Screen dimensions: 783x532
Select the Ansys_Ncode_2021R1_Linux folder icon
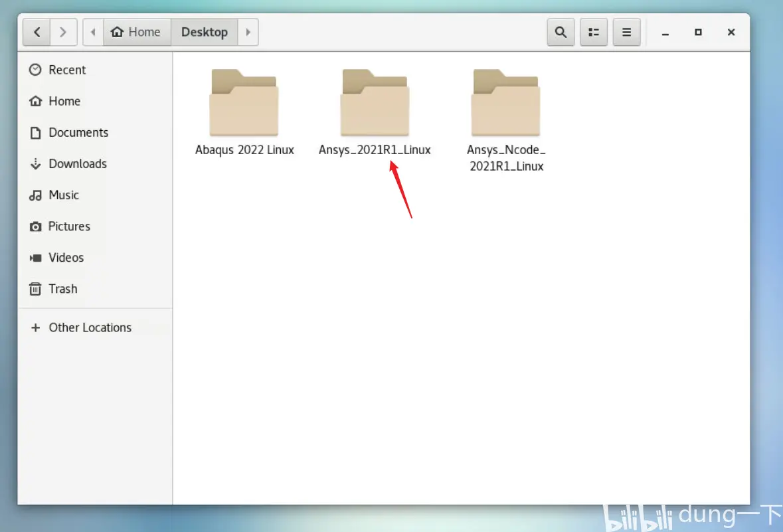505,103
